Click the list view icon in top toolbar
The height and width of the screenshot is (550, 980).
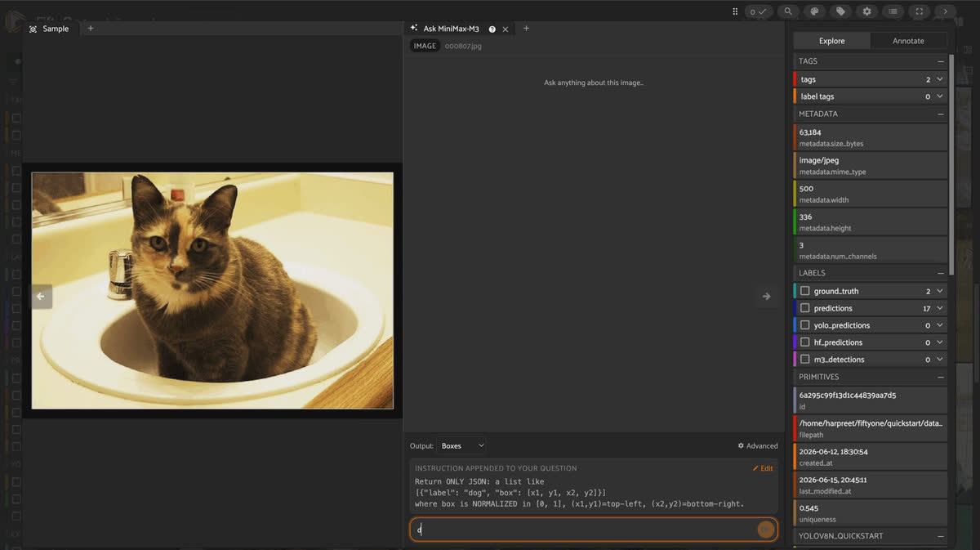coord(893,11)
